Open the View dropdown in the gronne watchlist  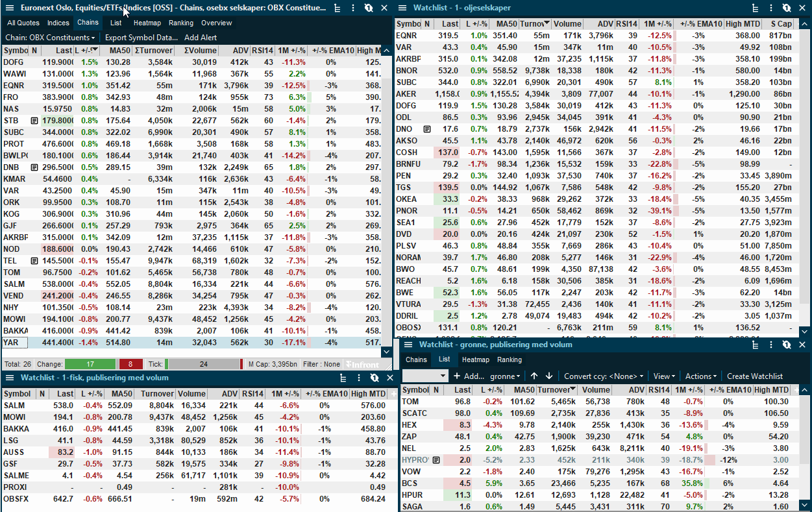click(x=664, y=376)
